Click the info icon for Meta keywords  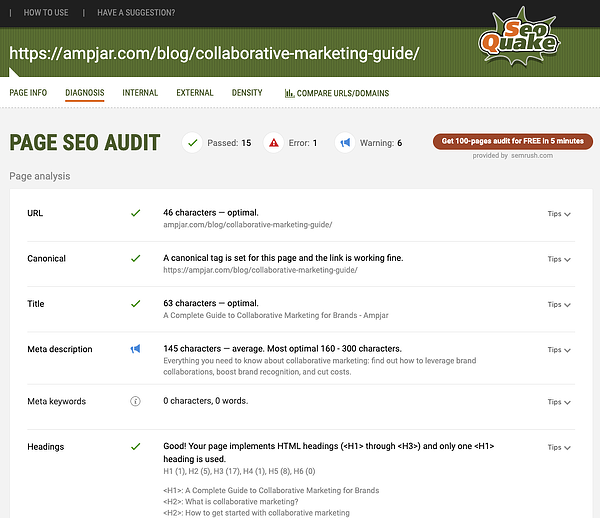click(x=135, y=401)
